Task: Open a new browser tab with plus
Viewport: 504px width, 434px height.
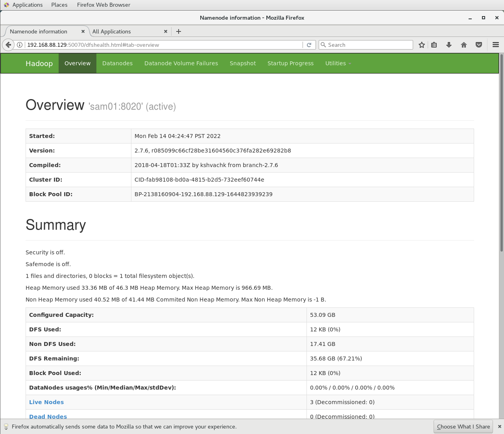Action: (x=179, y=31)
